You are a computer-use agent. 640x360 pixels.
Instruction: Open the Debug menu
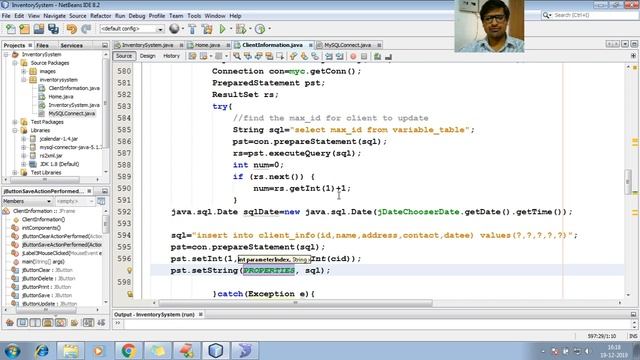pyautogui.click(x=137, y=16)
